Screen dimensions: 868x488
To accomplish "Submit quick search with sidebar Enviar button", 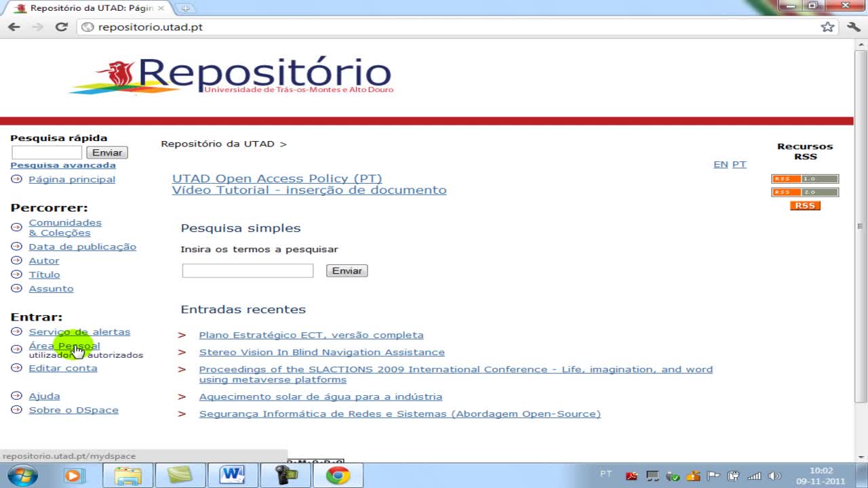I will [107, 152].
